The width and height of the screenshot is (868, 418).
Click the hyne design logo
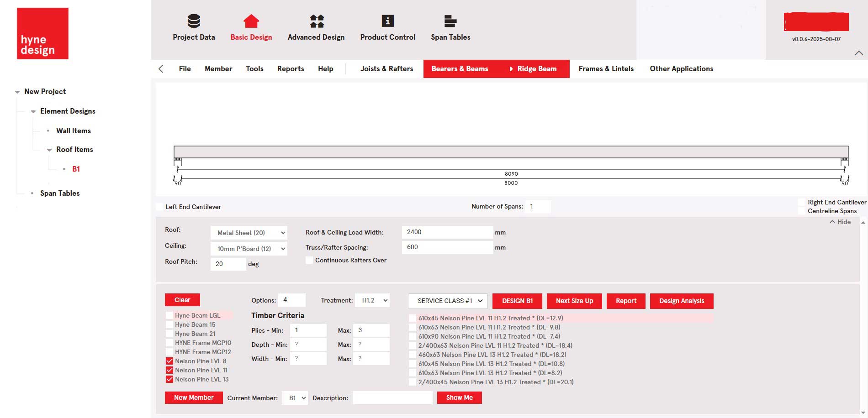[x=42, y=33]
